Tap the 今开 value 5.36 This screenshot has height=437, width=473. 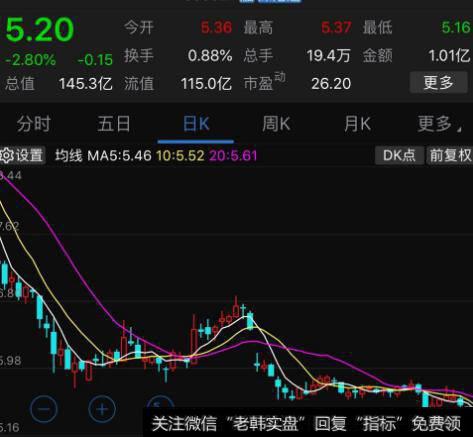click(x=216, y=27)
